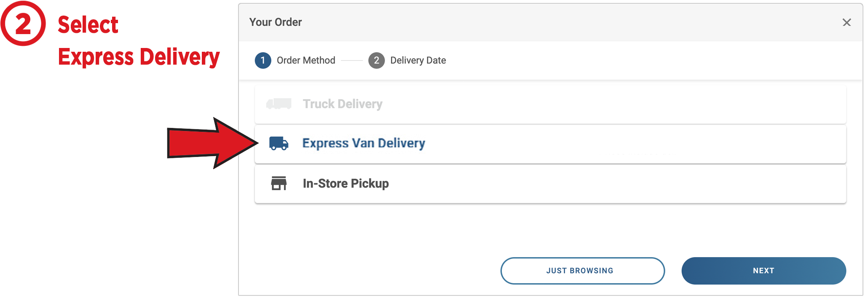Click the red Select heading word

tap(88, 25)
